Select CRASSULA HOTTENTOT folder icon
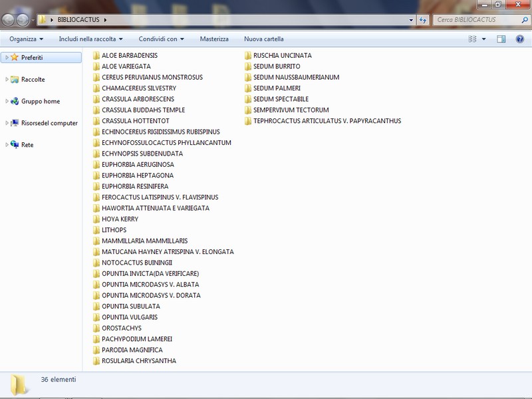 click(x=96, y=121)
